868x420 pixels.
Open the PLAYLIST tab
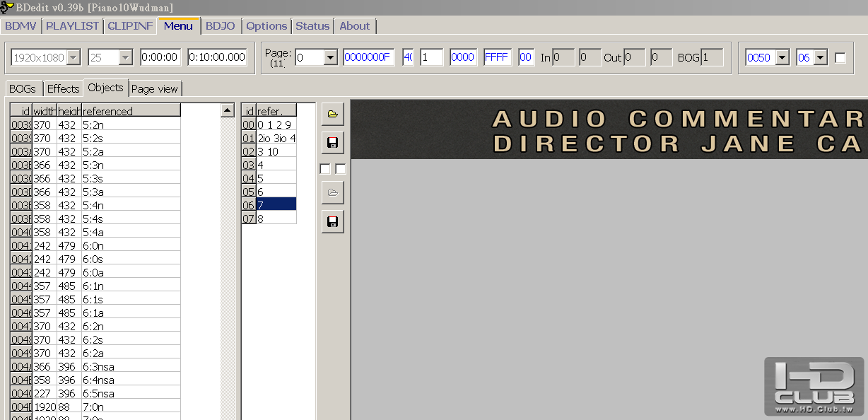(72, 26)
